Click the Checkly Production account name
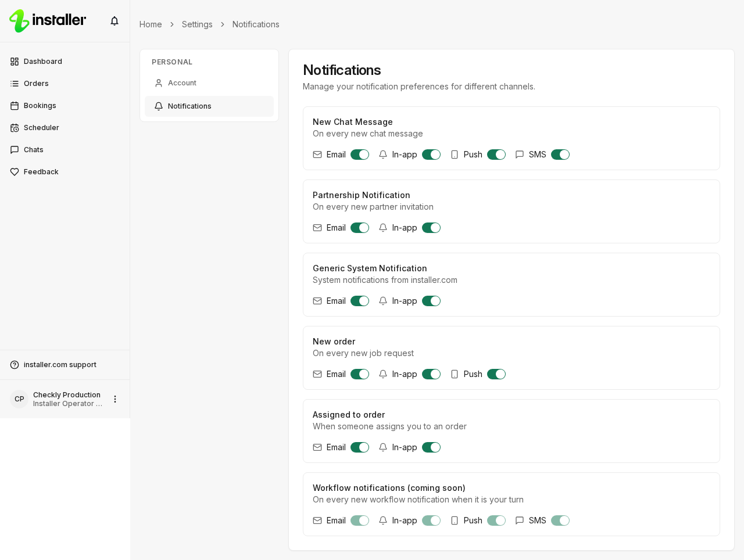Viewport: 744px width, 560px height. pyautogui.click(x=67, y=395)
